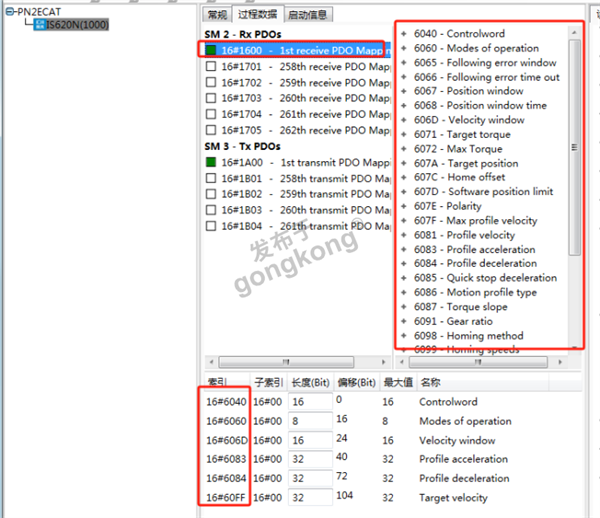The width and height of the screenshot is (600, 518).
Task: Select 607F - Max profile velocity
Action: click(x=476, y=221)
